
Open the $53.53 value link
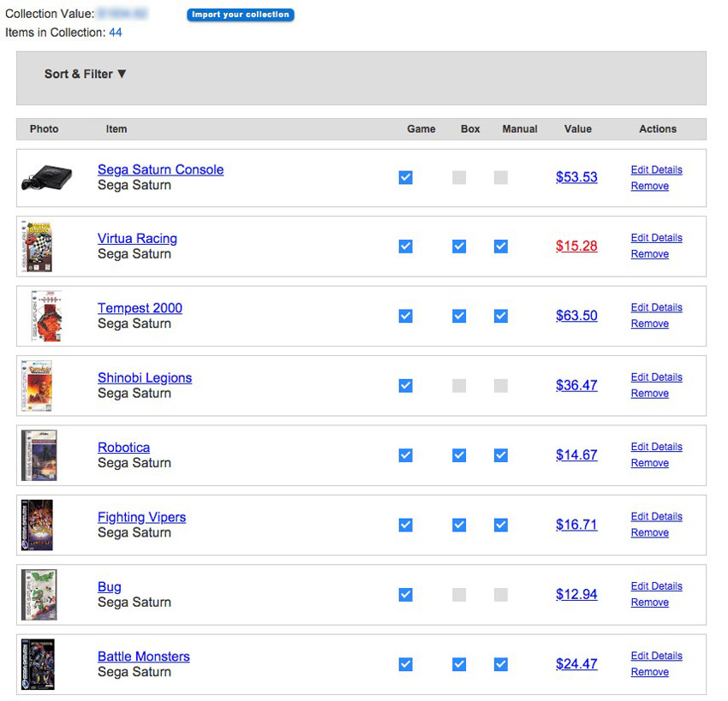[x=576, y=177]
